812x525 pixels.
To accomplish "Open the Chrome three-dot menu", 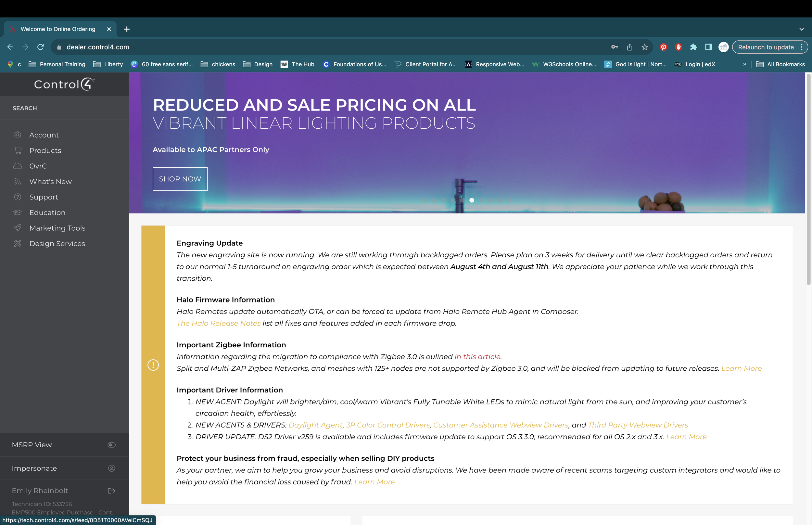I will pyautogui.click(x=801, y=47).
